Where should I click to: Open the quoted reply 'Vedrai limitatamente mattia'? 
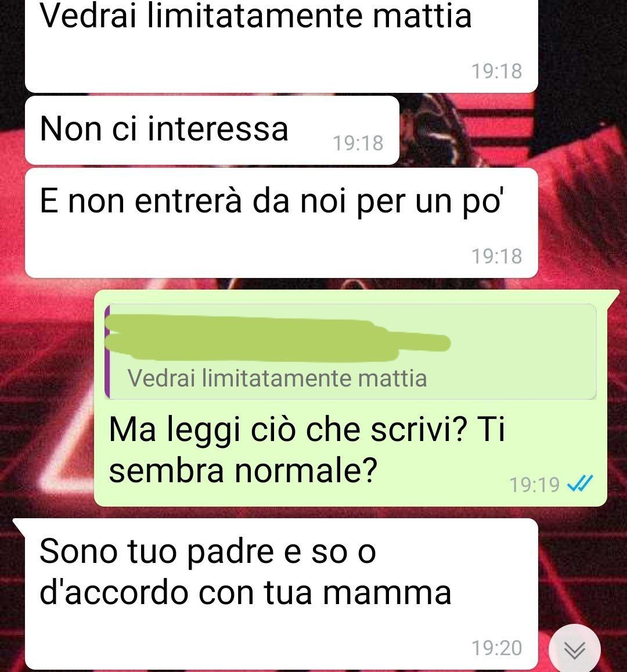[351, 352]
